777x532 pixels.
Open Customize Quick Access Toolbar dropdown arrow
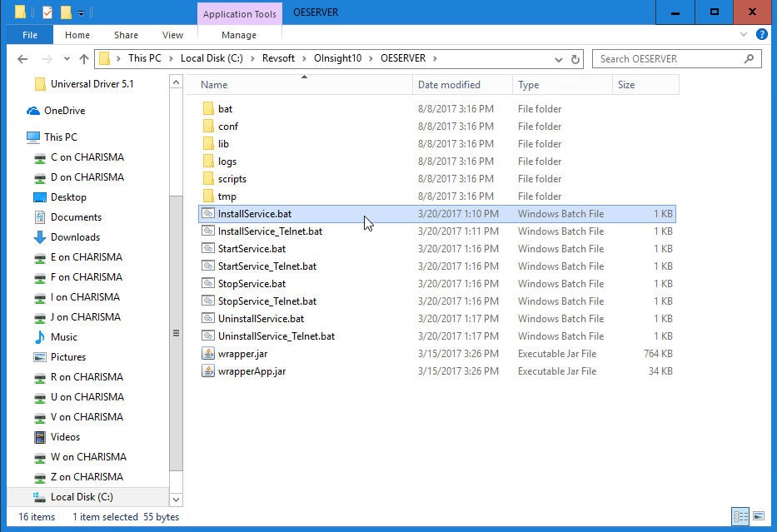81,12
